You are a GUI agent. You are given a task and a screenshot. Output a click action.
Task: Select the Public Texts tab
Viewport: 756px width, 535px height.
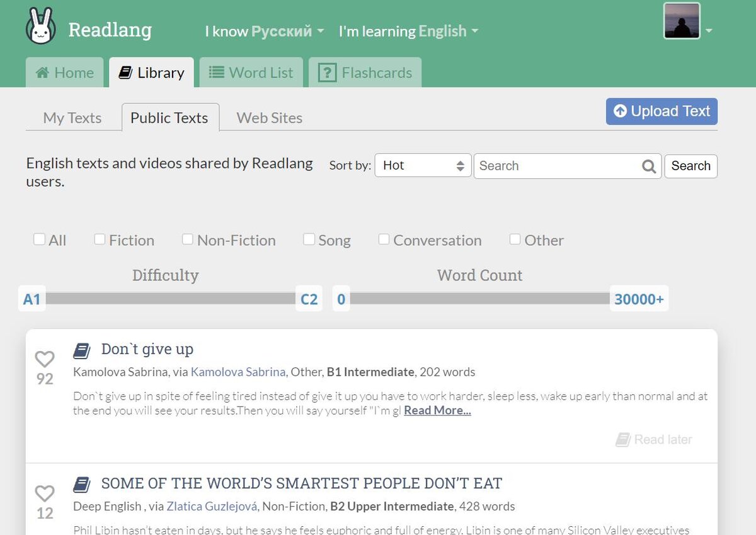coord(170,118)
